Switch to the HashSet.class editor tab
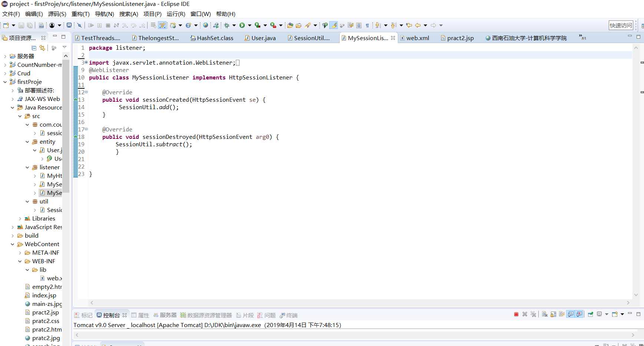 tap(212, 38)
